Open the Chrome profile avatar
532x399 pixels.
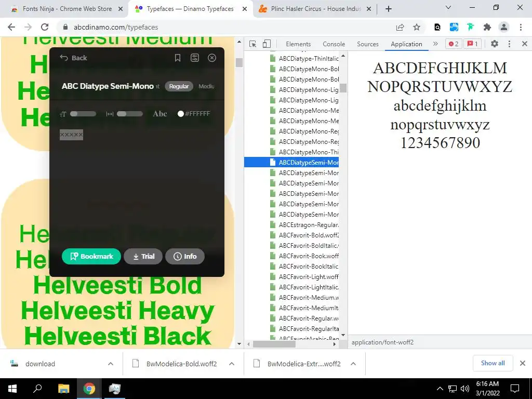504,27
